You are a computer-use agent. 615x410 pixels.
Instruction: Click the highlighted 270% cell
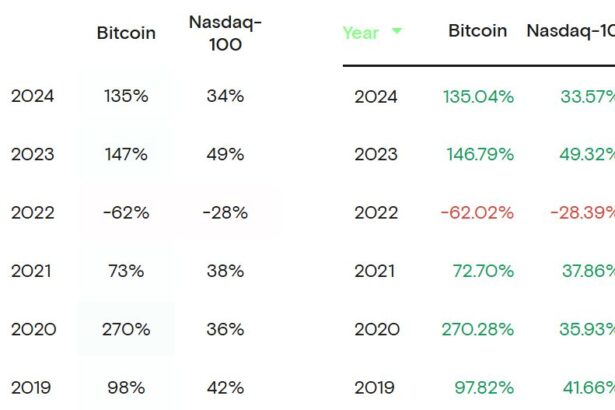(x=126, y=329)
